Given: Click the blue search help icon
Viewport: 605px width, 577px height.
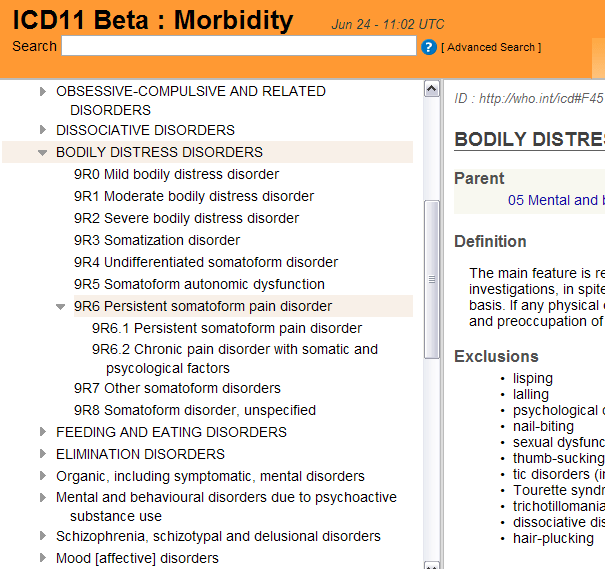Looking at the screenshot, I should pos(429,47).
